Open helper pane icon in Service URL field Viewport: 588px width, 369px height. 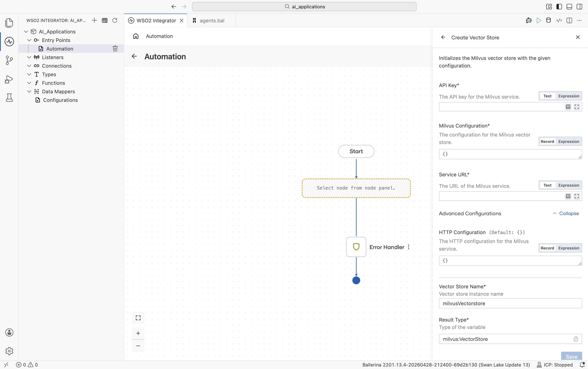[x=568, y=196]
